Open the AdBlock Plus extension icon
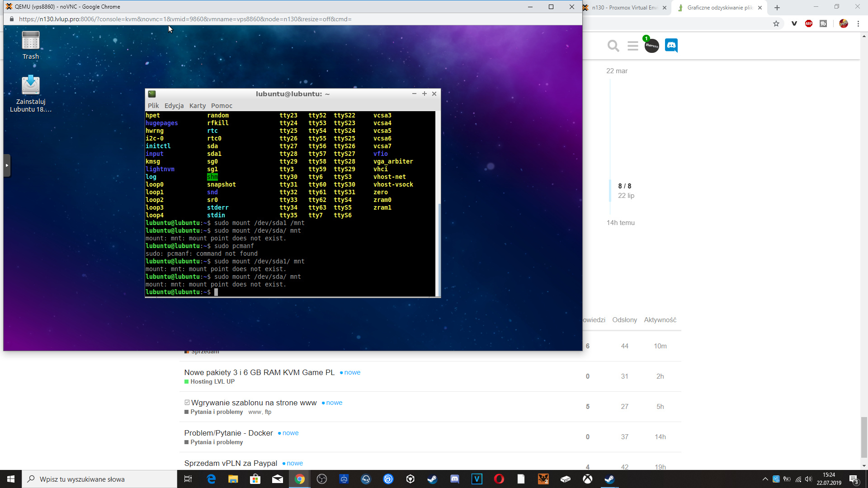 [809, 23]
